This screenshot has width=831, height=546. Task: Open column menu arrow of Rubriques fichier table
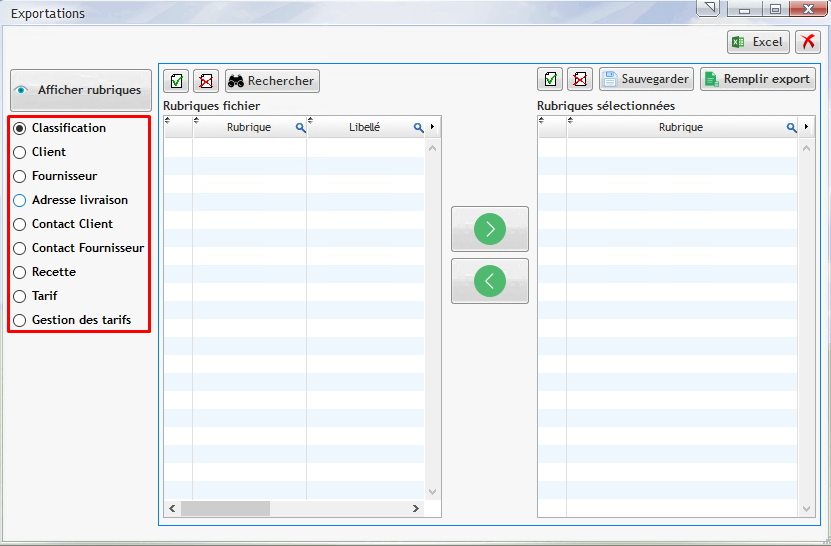[x=432, y=127]
